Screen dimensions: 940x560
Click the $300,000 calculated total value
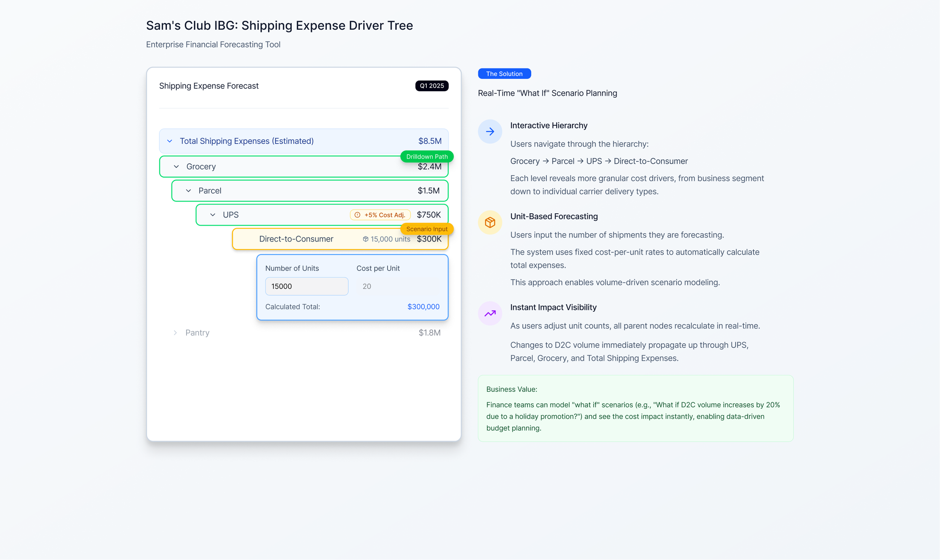423,306
